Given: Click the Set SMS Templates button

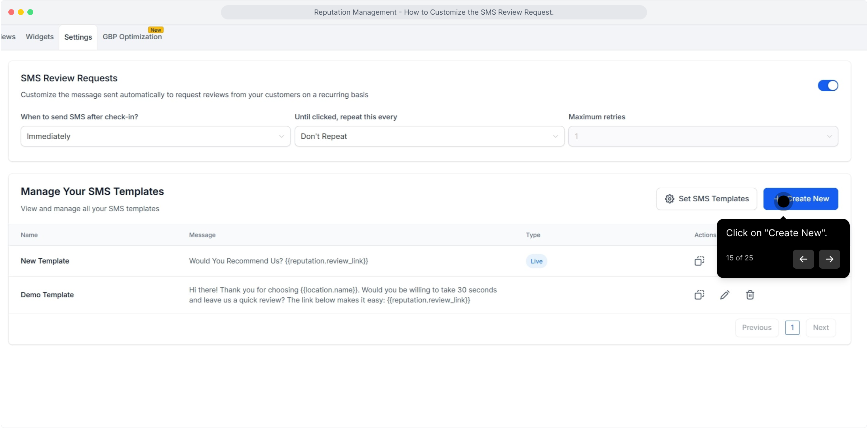Looking at the screenshot, I should 706,199.
